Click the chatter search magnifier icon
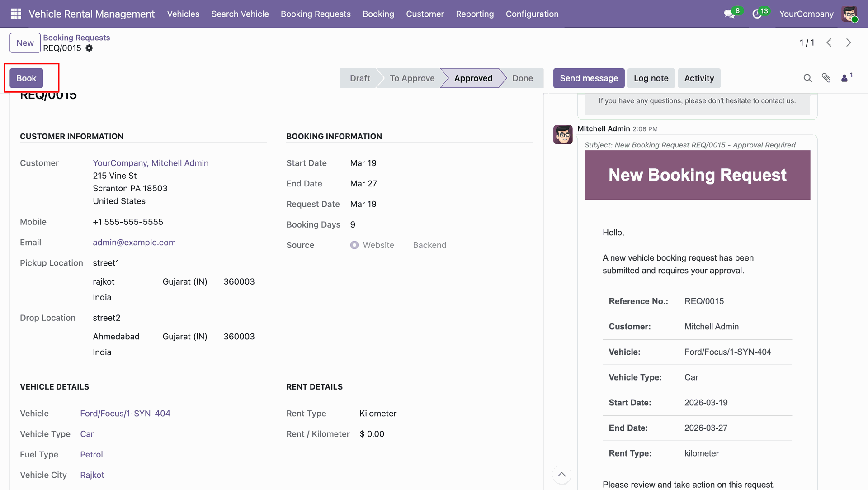The image size is (868, 490). click(807, 78)
